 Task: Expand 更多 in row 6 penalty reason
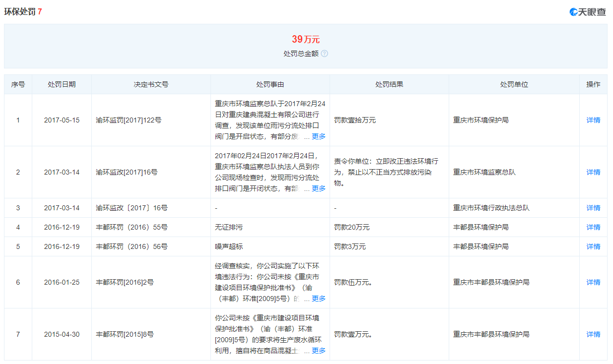[318, 299]
